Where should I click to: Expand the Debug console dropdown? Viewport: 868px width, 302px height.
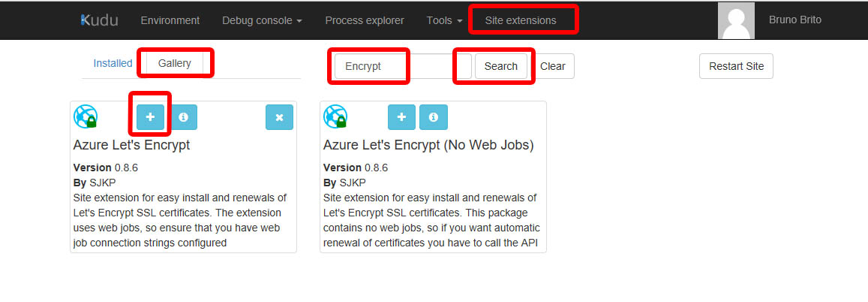(x=262, y=20)
